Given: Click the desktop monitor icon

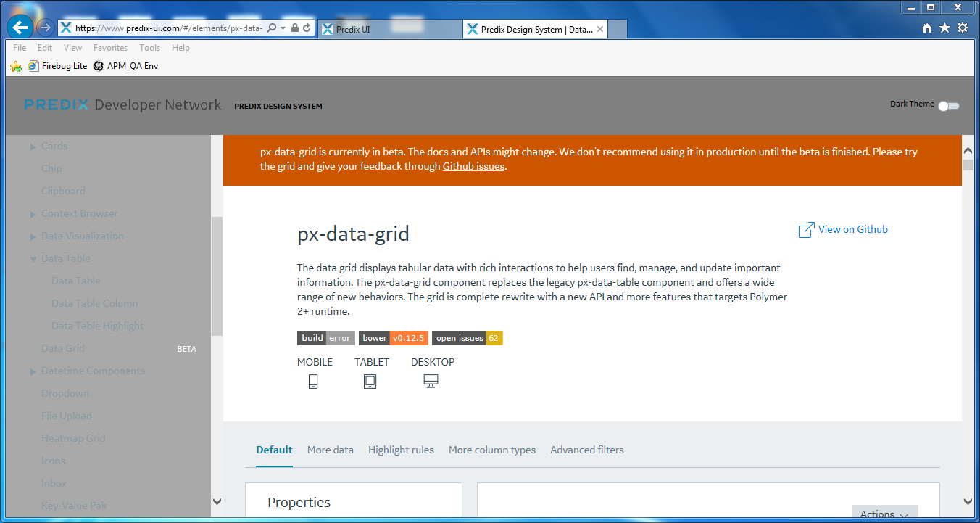Looking at the screenshot, I should tap(431, 381).
